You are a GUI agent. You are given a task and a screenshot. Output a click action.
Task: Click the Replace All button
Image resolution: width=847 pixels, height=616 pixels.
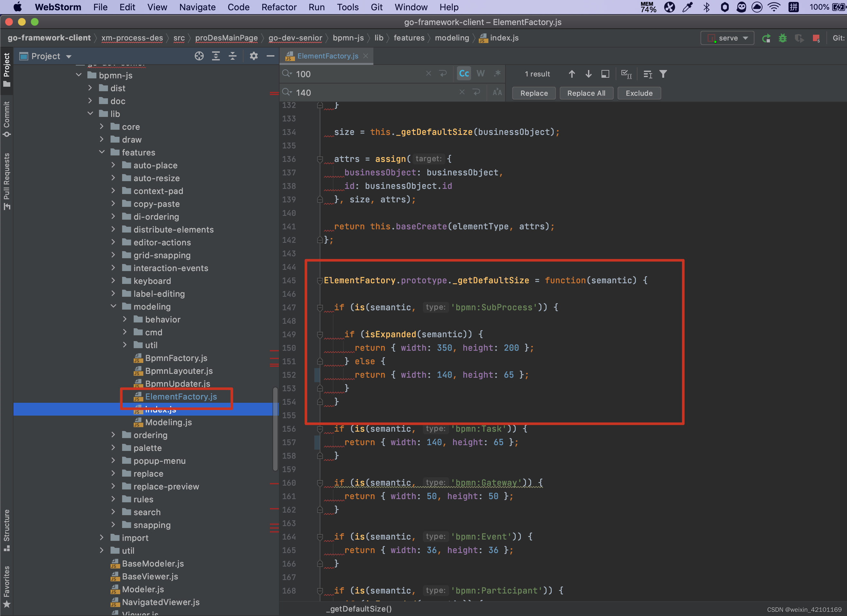[x=586, y=93]
